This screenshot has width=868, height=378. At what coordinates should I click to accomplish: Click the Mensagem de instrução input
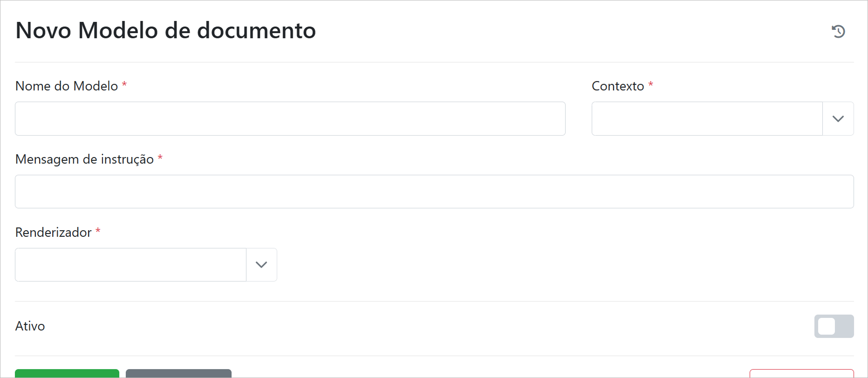pos(434,192)
